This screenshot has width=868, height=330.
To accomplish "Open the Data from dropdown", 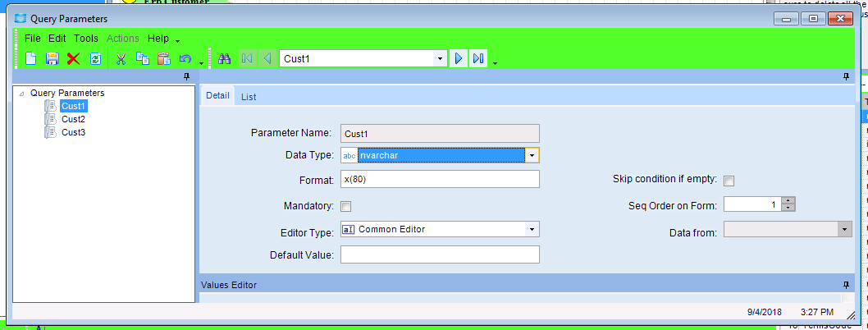I will coord(845,229).
